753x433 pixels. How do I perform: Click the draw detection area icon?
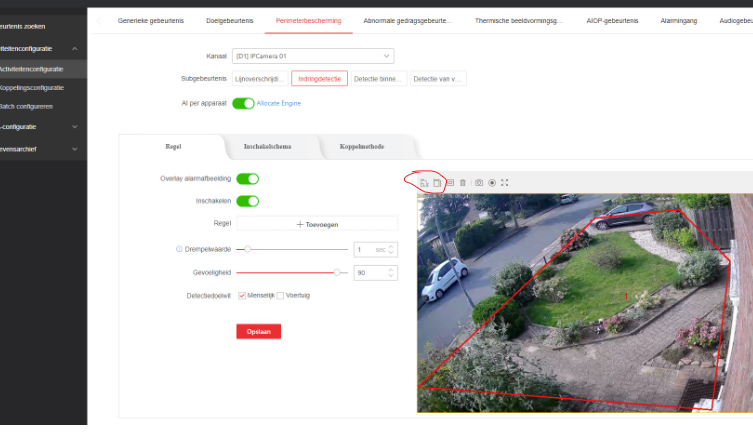pos(424,183)
